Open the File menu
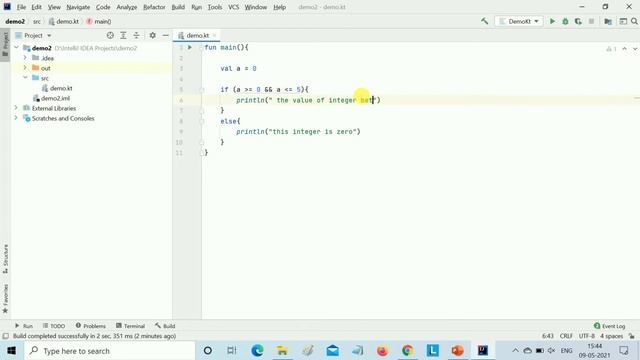This screenshot has height=360, width=640. [x=21, y=7]
